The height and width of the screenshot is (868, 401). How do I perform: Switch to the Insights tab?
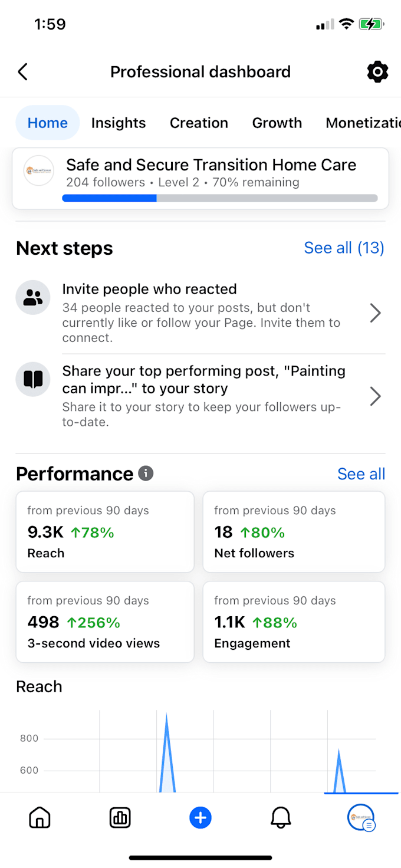coord(119,123)
